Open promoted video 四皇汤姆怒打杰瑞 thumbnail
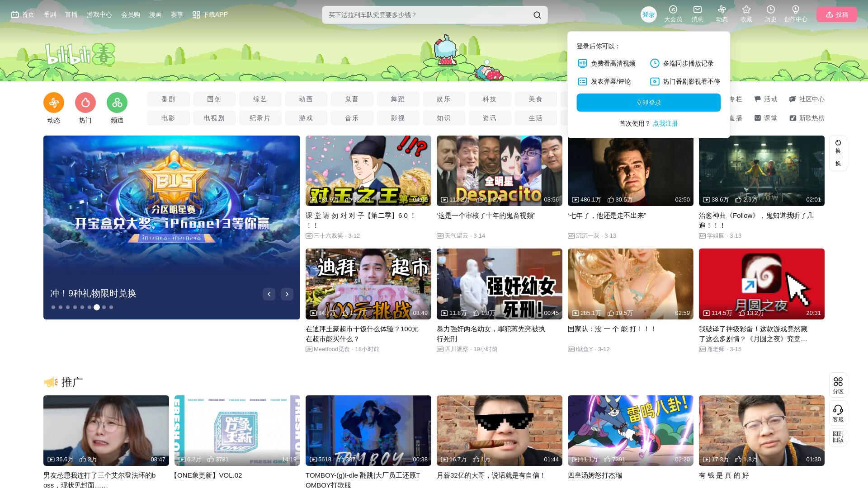This screenshot has width=868, height=488. pos(631,431)
